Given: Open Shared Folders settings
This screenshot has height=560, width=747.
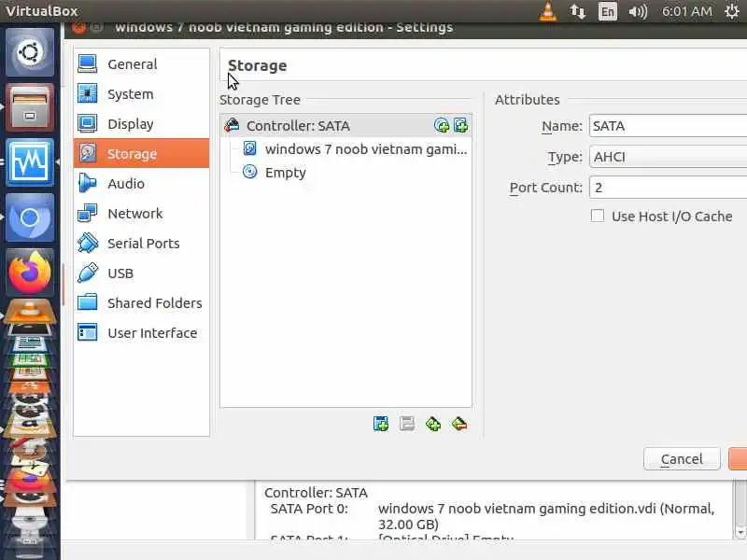Looking at the screenshot, I should [141, 302].
